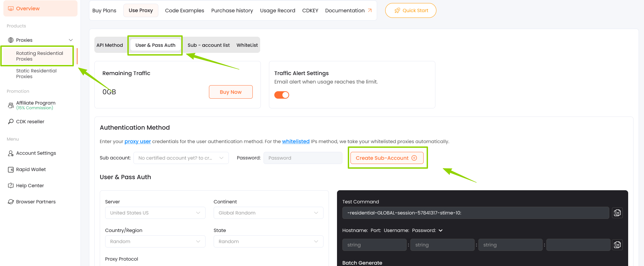This screenshot has height=266, width=644.
Task: Click the Account Settings user icon
Action: tap(10, 153)
